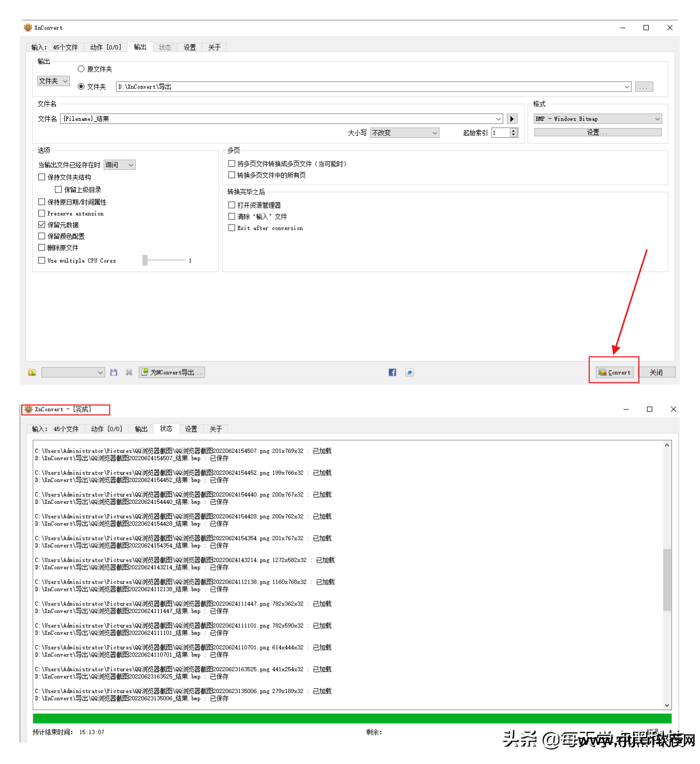
Task: Click the log vertical scrollbar thumb
Action: (667, 579)
